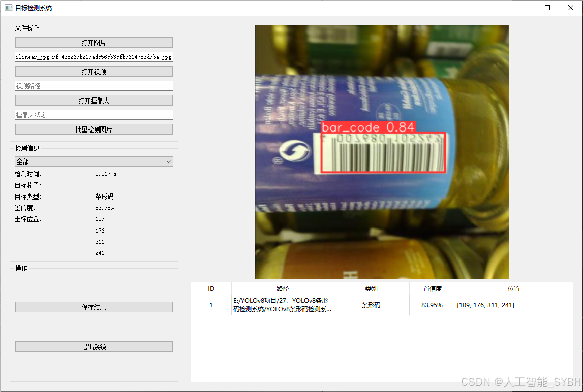The width and height of the screenshot is (583, 392).
Task: Select the 置信度 column header
Action: (432, 289)
